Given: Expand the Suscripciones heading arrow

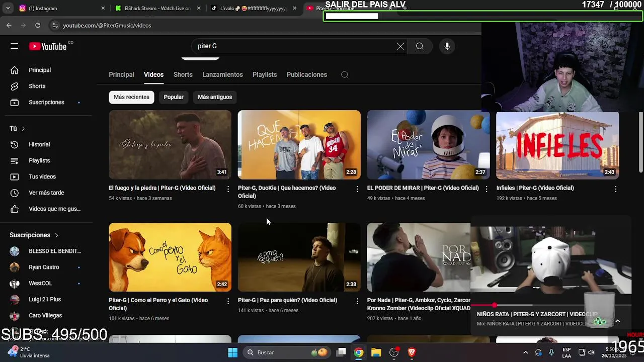Looking at the screenshot, I should [56, 235].
